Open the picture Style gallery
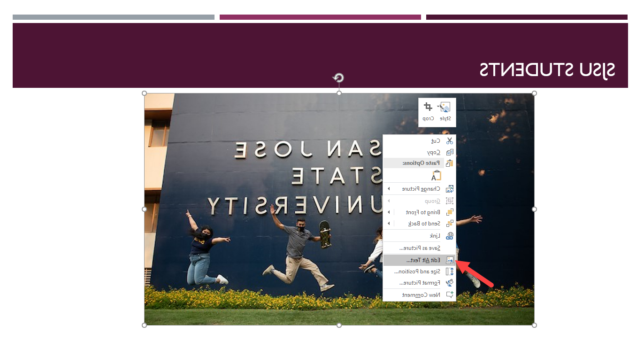The image size is (644, 341). (445, 112)
